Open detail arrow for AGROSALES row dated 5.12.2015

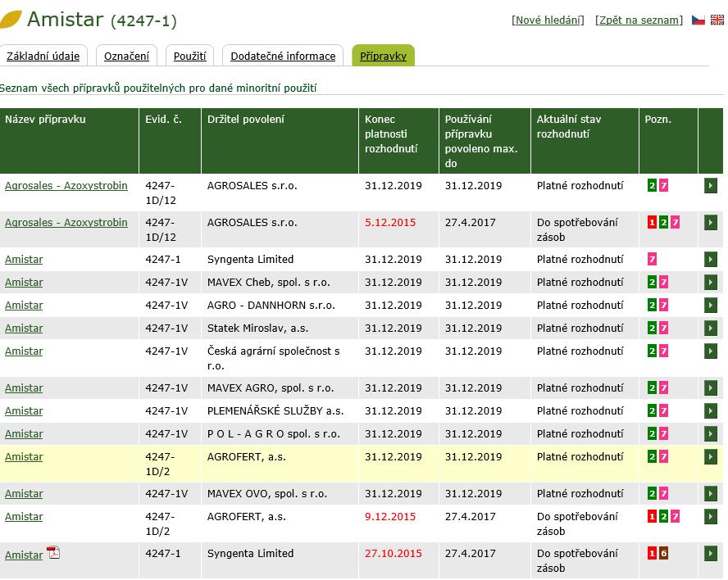point(710,223)
